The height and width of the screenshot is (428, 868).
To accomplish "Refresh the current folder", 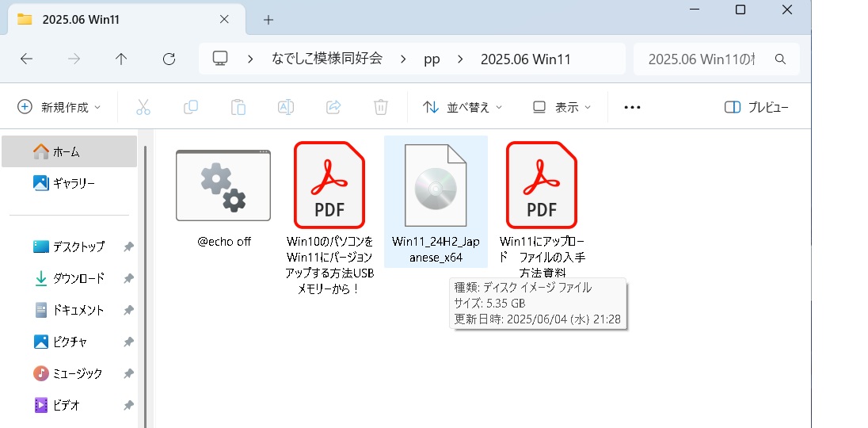I will [x=169, y=59].
